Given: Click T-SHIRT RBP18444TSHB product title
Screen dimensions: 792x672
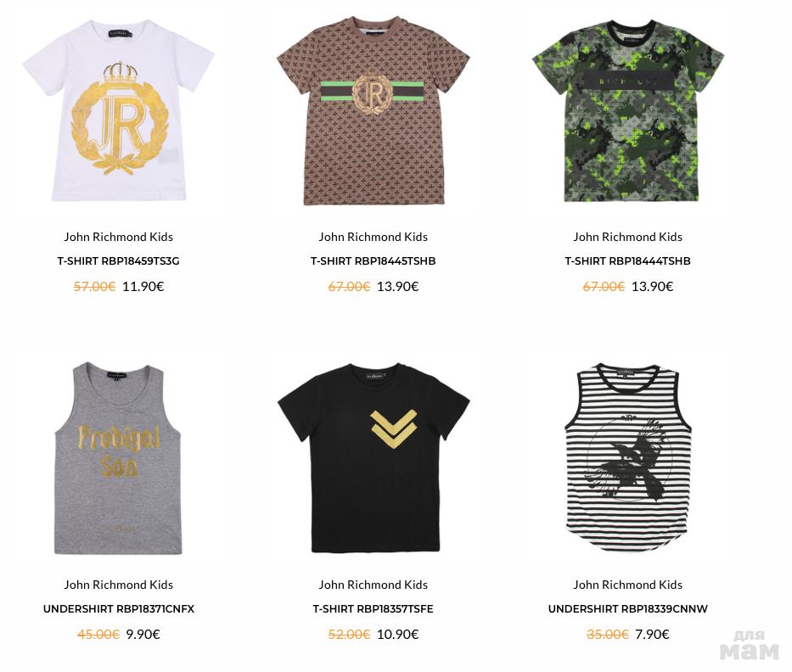Looking at the screenshot, I should [x=627, y=261].
